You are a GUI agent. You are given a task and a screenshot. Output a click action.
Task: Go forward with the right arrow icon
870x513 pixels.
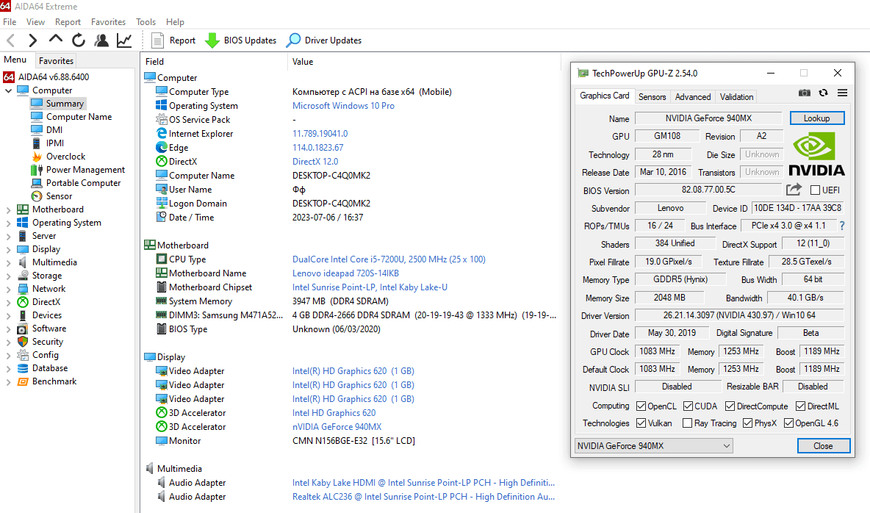(x=32, y=40)
